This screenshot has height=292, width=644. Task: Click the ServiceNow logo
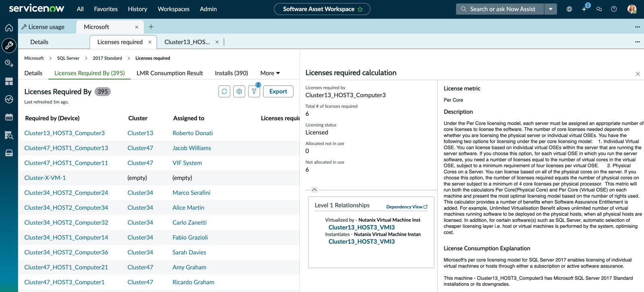click(x=37, y=8)
